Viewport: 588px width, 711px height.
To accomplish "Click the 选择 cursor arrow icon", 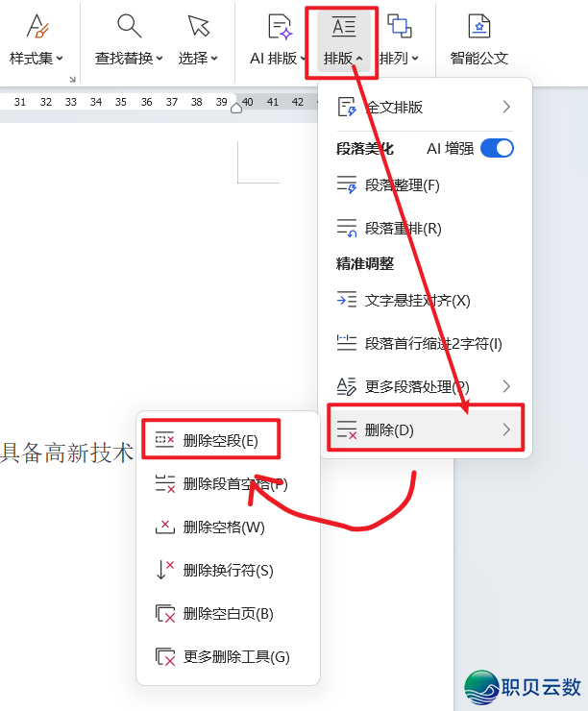I will [199, 26].
